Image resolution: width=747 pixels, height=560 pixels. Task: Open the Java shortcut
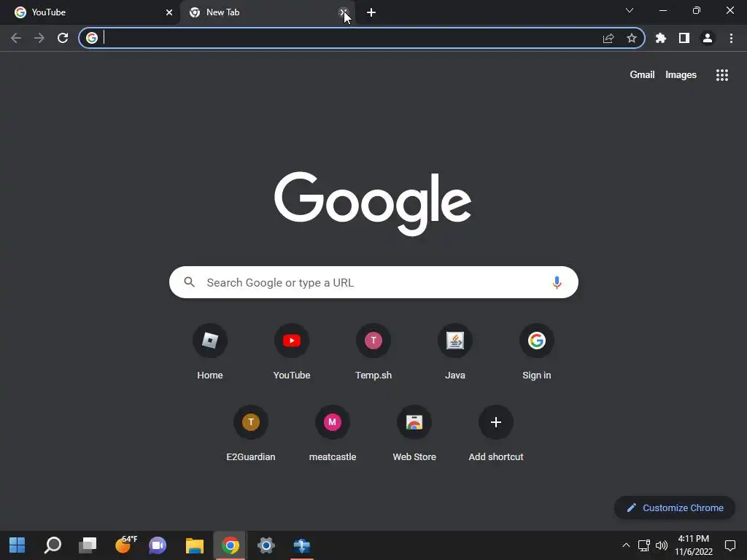tap(455, 352)
